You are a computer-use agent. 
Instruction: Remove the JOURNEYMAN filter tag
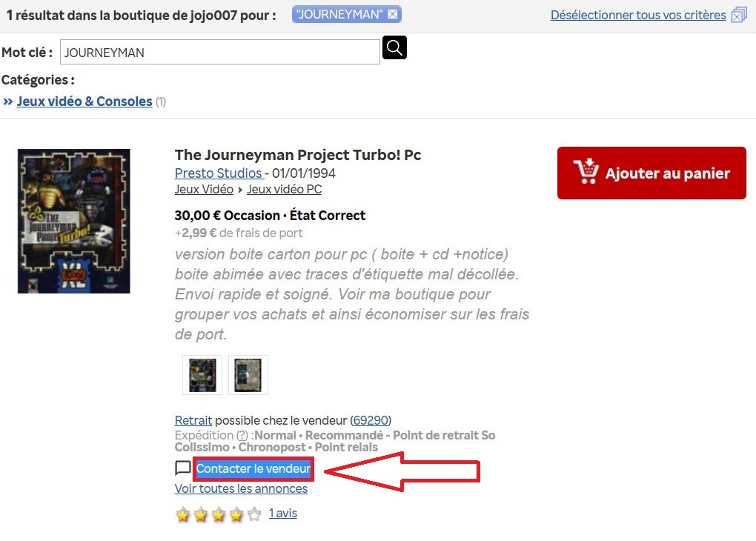[393, 15]
